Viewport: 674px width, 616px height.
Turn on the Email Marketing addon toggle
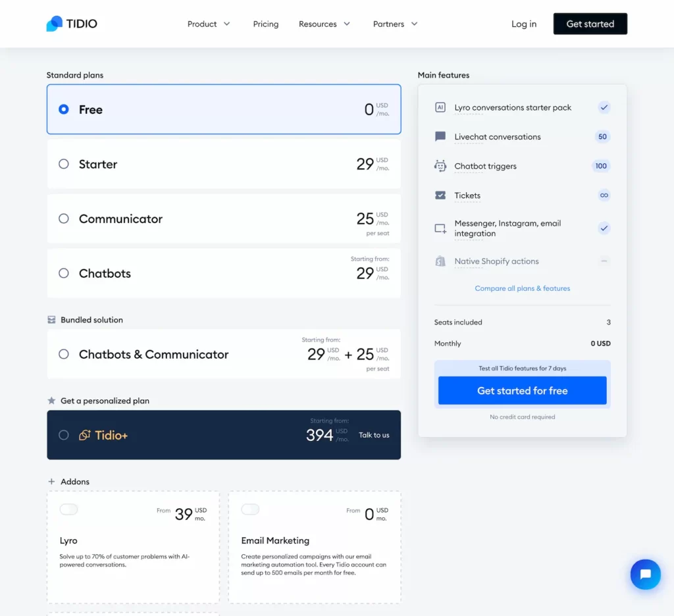250,509
